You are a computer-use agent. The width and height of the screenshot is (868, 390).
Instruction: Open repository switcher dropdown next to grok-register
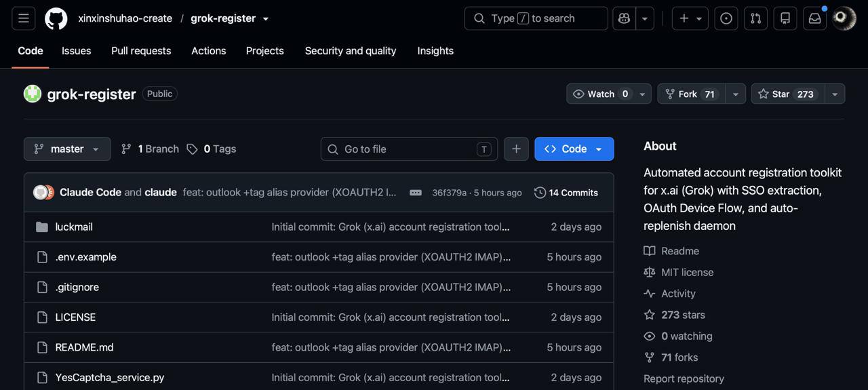[266, 18]
